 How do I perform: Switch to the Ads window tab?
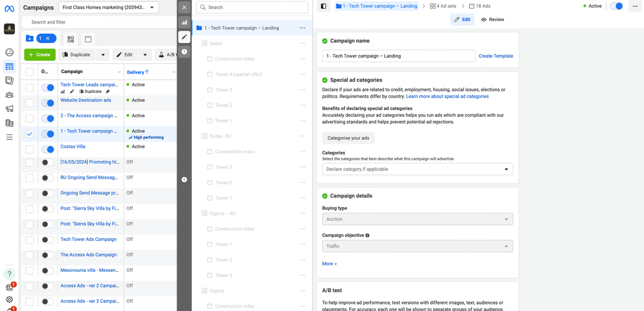tap(88, 39)
